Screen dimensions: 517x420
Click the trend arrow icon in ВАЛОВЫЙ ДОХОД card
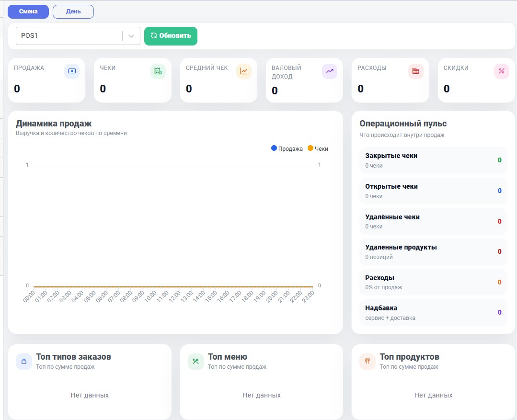330,71
